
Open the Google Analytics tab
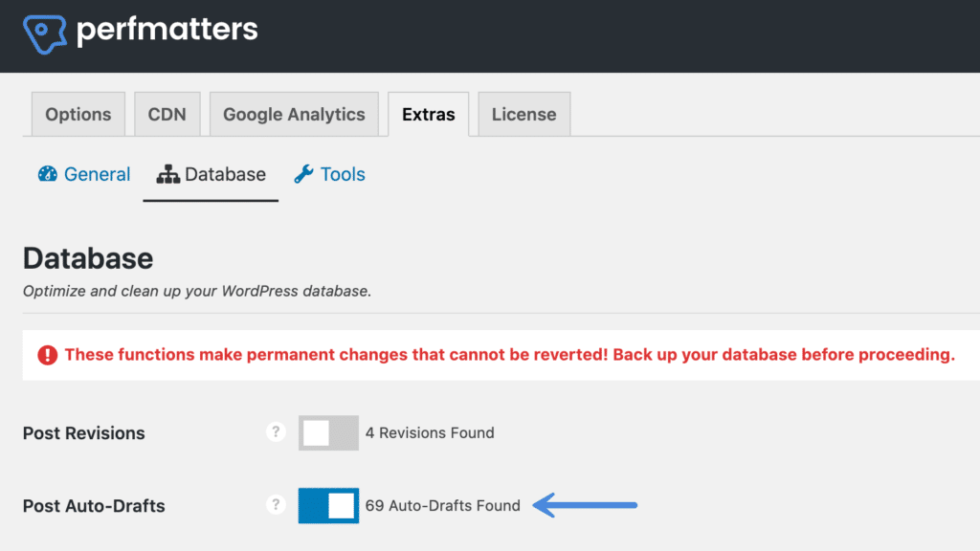[x=294, y=115]
